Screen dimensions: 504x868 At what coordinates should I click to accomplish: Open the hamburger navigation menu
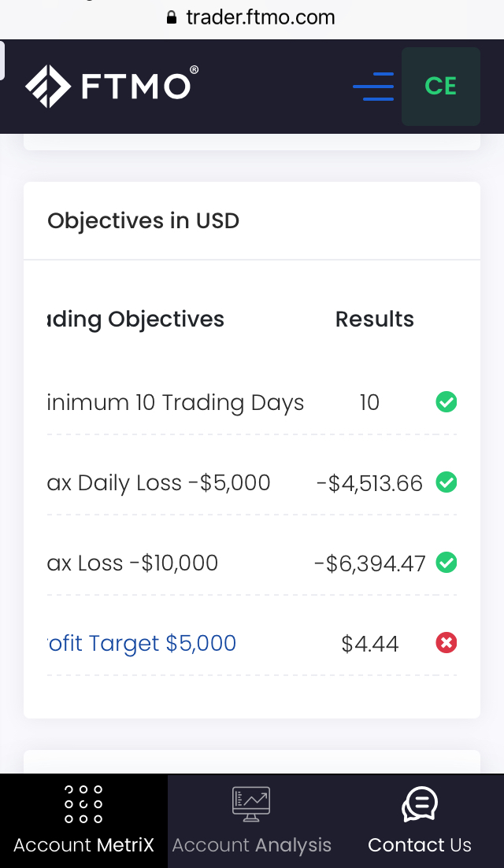pyautogui.click(x=373, y=87)
